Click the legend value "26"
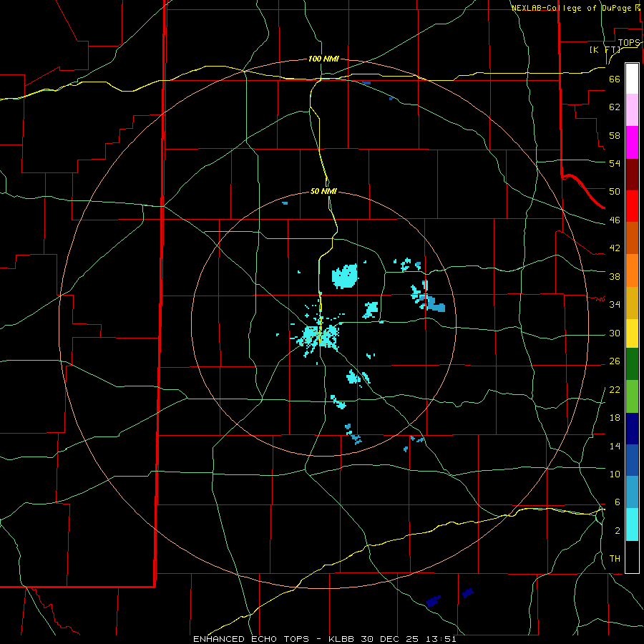Image resolution: width=644 pixels, height=644 pixels. (x=615, y=361)
